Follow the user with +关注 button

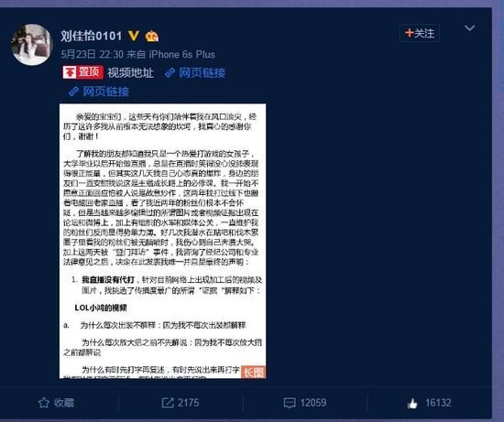pyautogui.click(x=419, y=33)
